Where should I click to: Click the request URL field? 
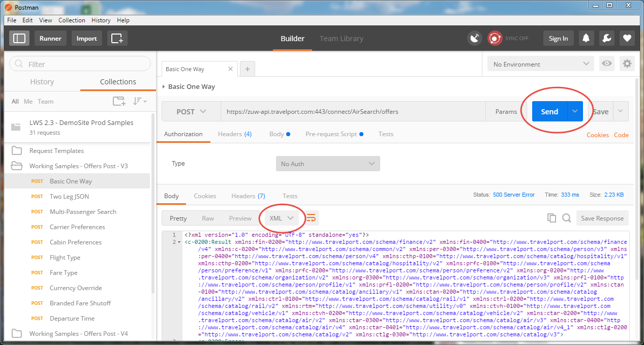(353, 112)
